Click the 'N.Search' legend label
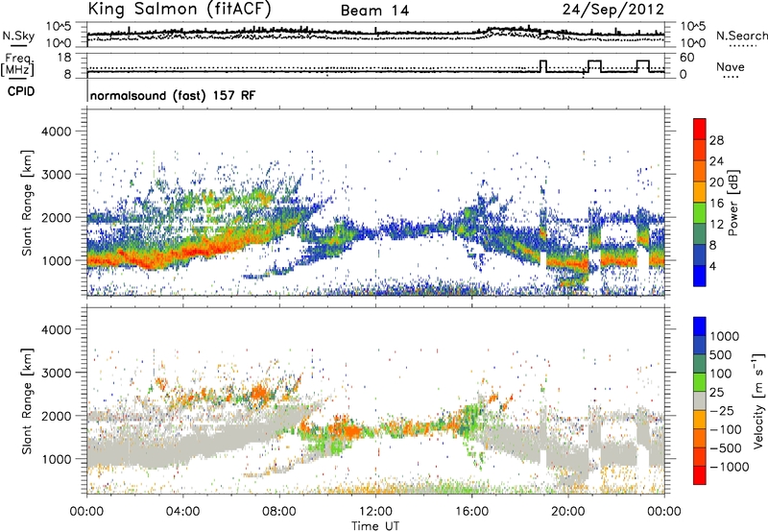 click(741, 36)
